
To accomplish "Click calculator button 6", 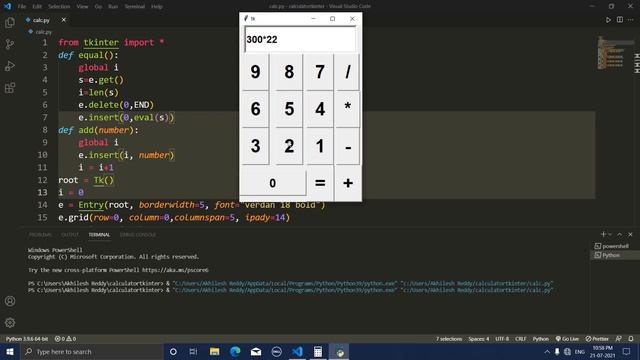I will [x=256, y=109].
